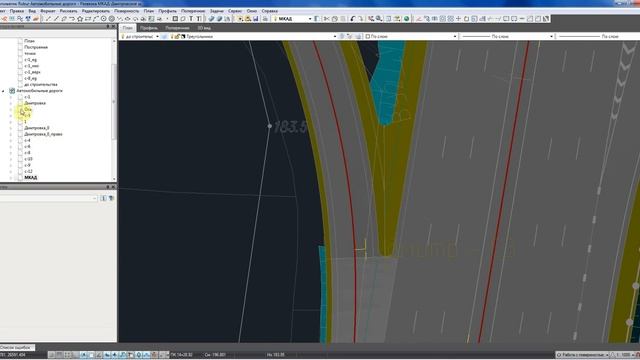Select the text T tool icon
Viewport: 640px width, 360px height.
point(191,19)
